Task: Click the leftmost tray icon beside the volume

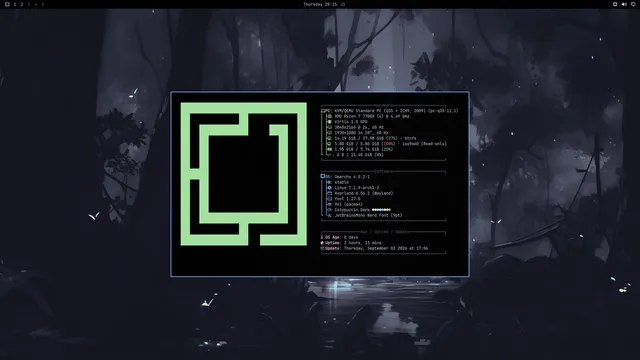Action: [x=615, y=4]
